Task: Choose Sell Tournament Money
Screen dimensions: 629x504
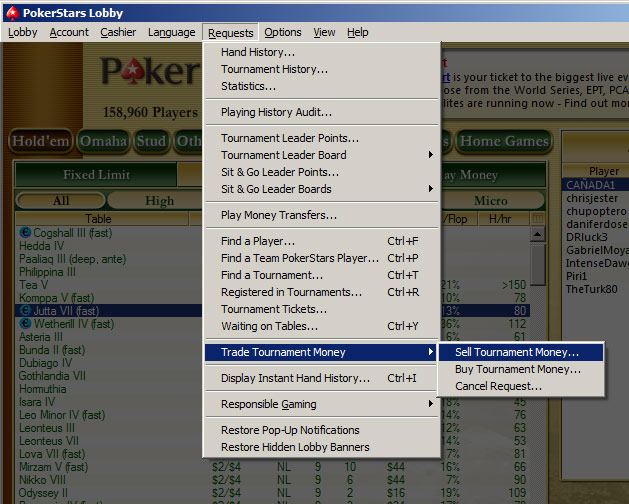Action: click(x=521, y=352)
